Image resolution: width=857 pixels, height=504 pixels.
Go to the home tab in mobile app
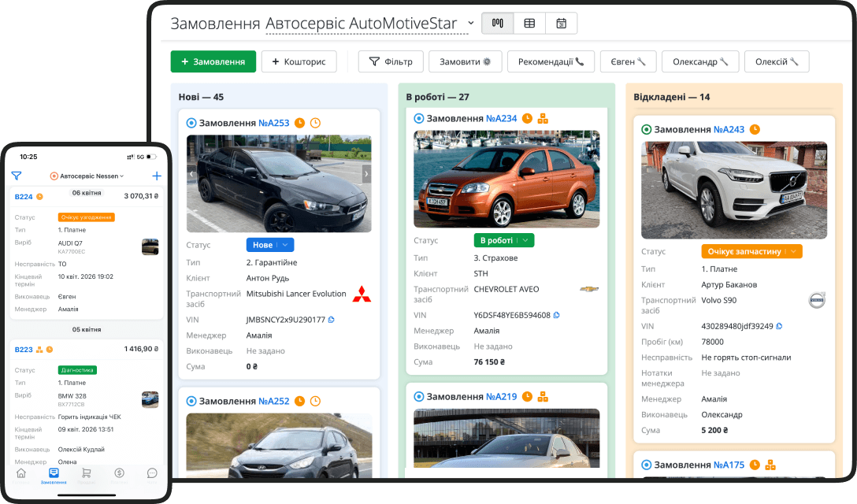[x=20, y=475]
